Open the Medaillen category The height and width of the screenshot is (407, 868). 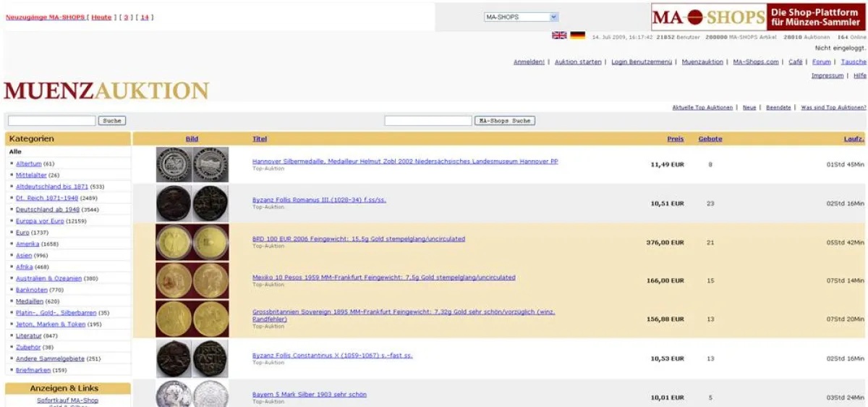click(30, 301)
